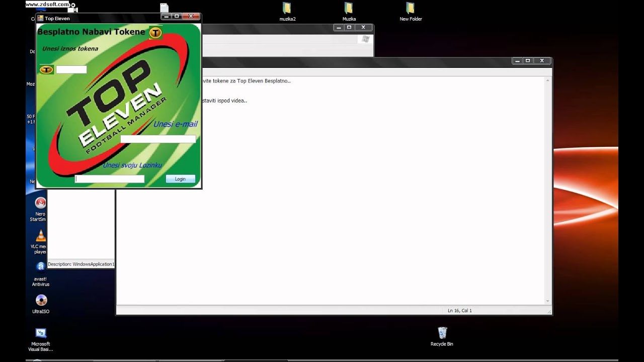Image resolution: width=644 pixels, height=362 pixels.
Task: Close the middle background window
Action: coord(363,27)
